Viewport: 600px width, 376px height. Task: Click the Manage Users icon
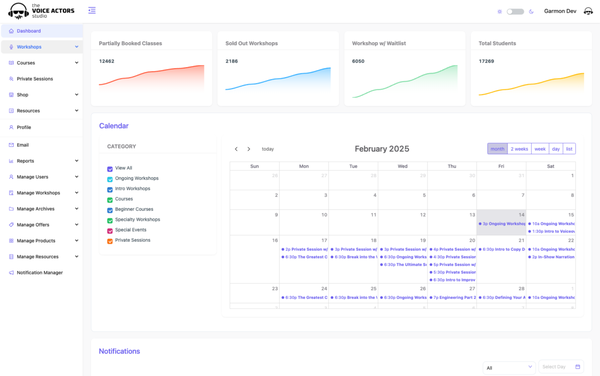pyautogui.click(x=11, y=177)
